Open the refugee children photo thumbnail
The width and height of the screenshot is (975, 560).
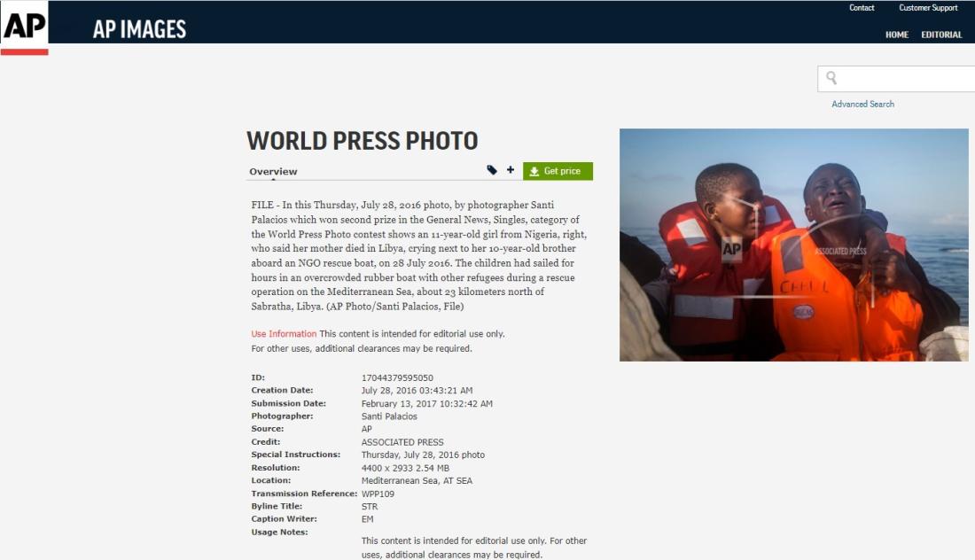point(794,245)
